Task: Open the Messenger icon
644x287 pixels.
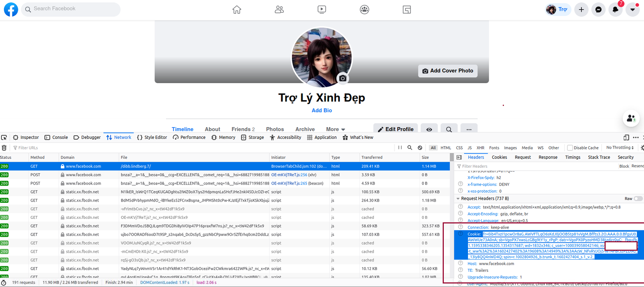Action: click(598, 9)
